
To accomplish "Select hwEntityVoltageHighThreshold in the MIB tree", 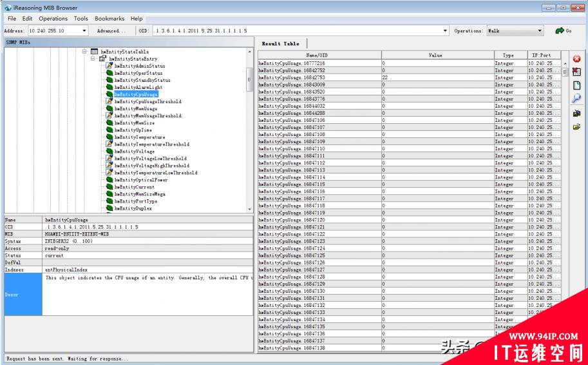I will click(x=151, y=166).
